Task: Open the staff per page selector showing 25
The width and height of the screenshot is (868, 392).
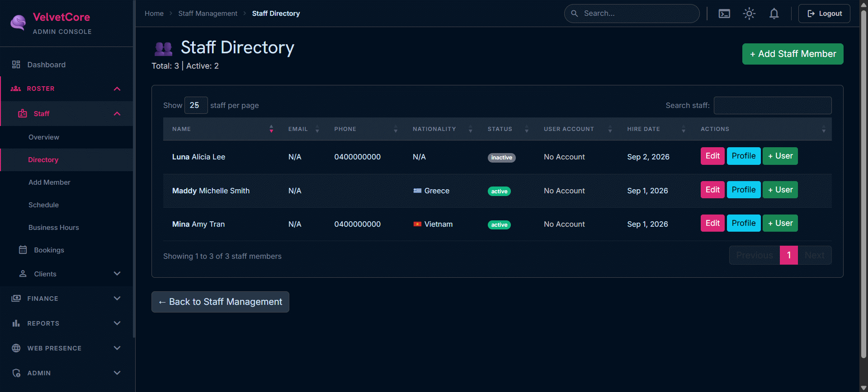Action: [196, 105]
